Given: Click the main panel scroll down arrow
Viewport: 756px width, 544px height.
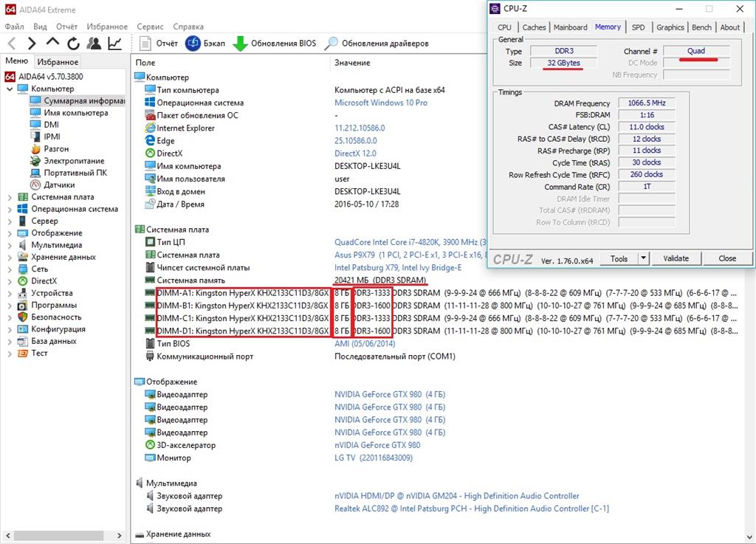Looking at the screenshot, I should tap(750, 537).
